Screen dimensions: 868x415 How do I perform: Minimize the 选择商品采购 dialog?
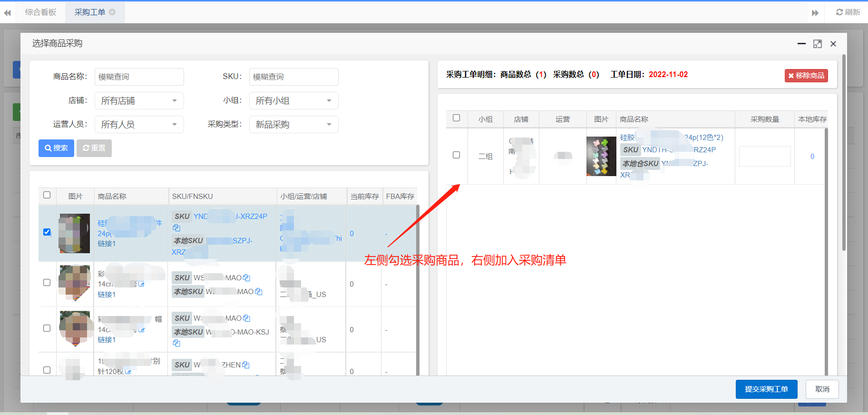coord(801,44)
